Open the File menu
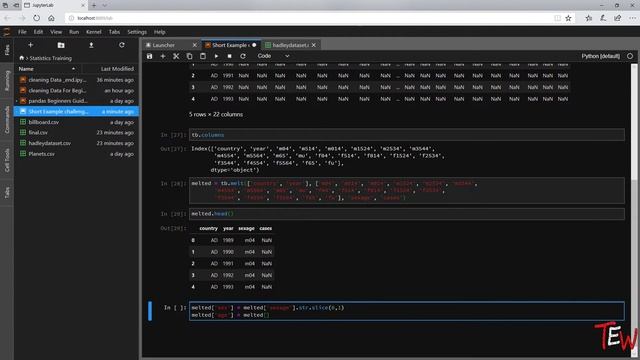The height and width of the screenshot is (360, 640). tap(22, 32)
